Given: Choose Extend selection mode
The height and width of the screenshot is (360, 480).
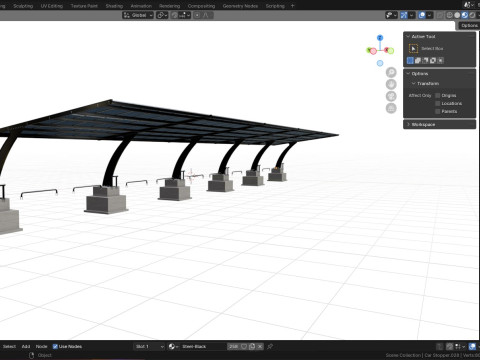Looking at the screenshot, I should coord(418,60).
